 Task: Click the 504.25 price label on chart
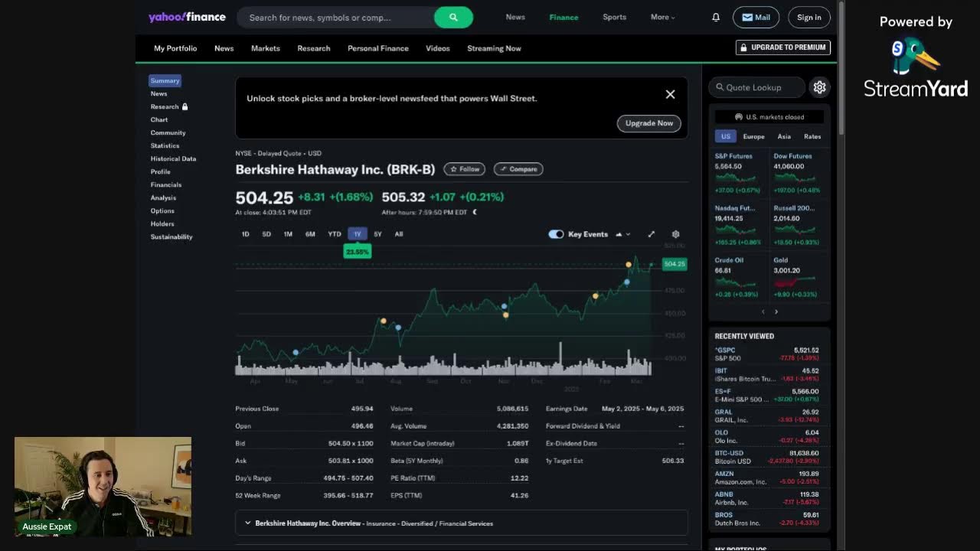tap(675, 264)
